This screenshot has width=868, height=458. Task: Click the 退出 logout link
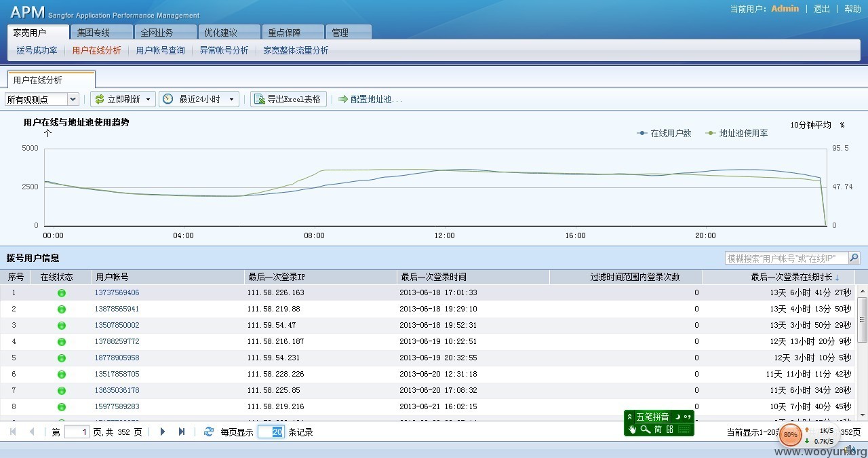(821, 9)
